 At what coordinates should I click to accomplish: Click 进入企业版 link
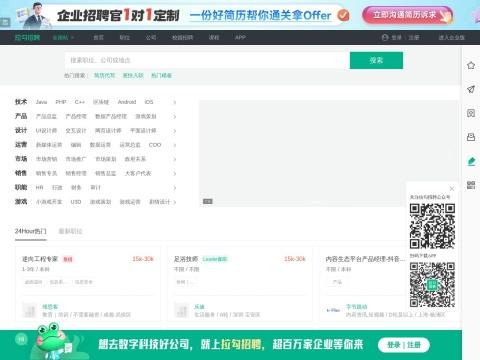coord(451,38)
